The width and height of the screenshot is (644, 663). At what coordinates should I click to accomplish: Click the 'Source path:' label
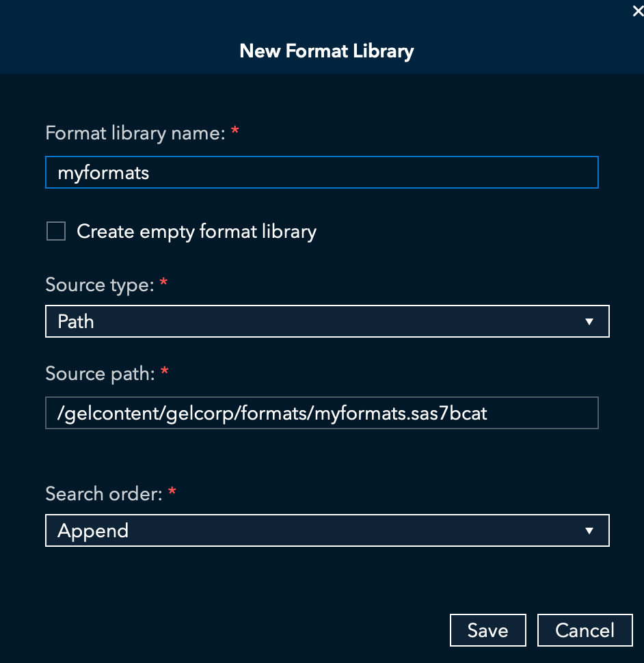pyautogui.click(x=100, y=373)
